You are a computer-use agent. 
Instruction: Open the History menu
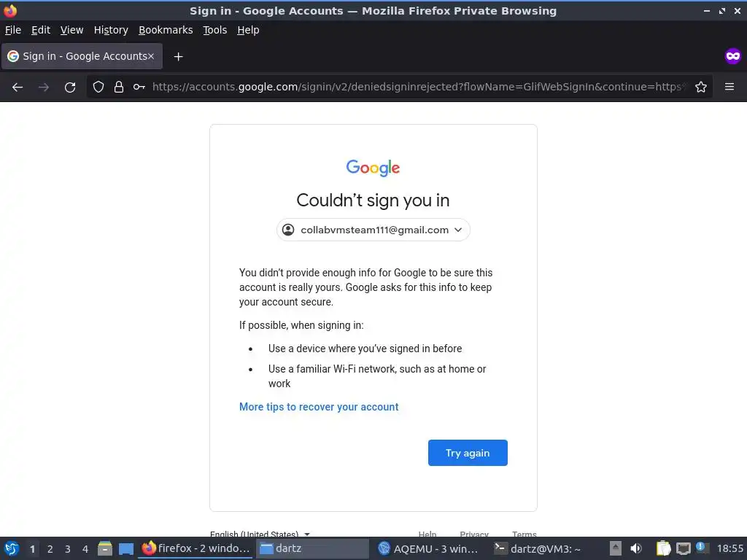pyautogui.click(x=111, y=30)
